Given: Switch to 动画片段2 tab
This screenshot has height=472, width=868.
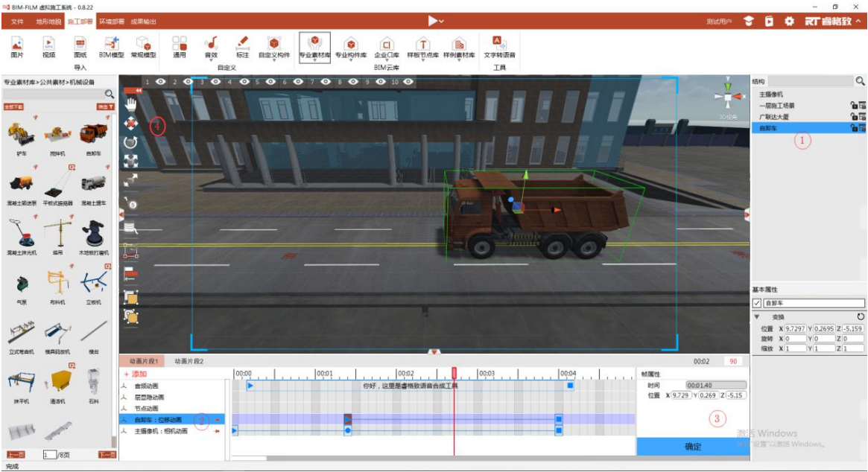Looking at the screenshot, I should (189, 361).
